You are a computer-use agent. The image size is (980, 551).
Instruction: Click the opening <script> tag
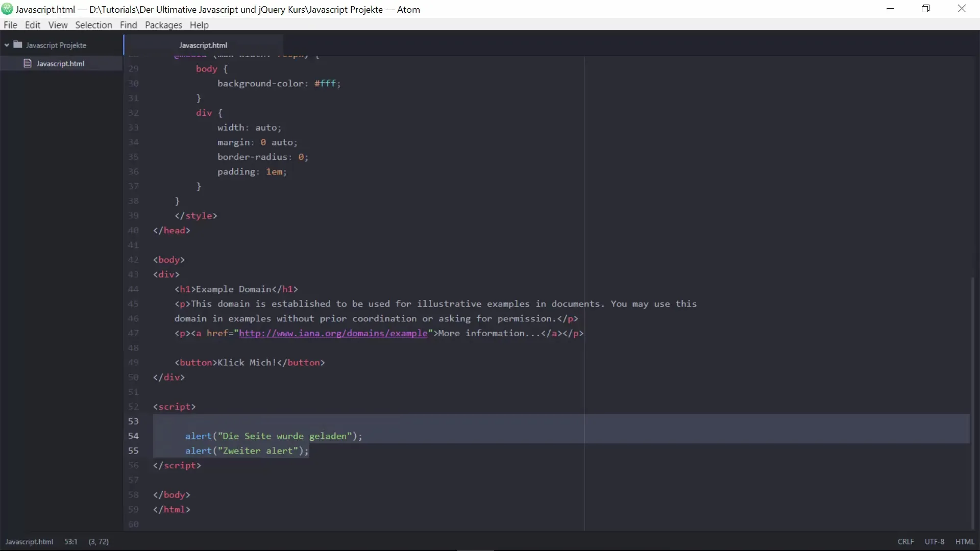pos(175,407)
